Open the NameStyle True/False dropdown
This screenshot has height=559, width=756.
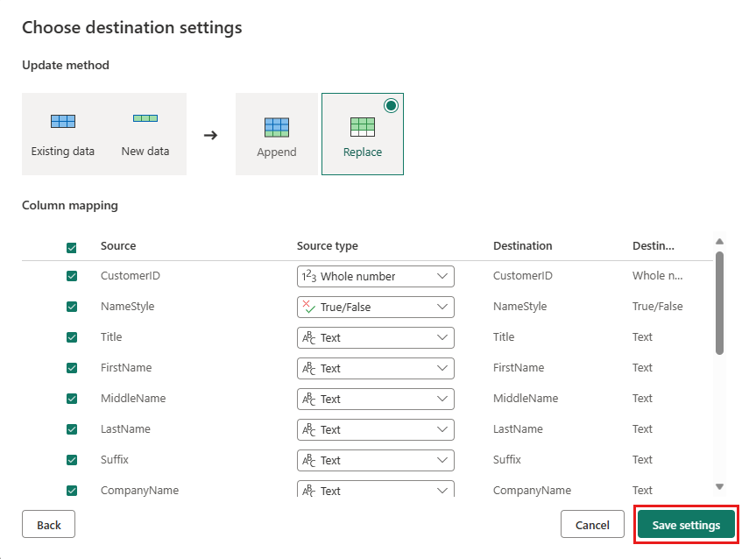click(x=443, y=307)
